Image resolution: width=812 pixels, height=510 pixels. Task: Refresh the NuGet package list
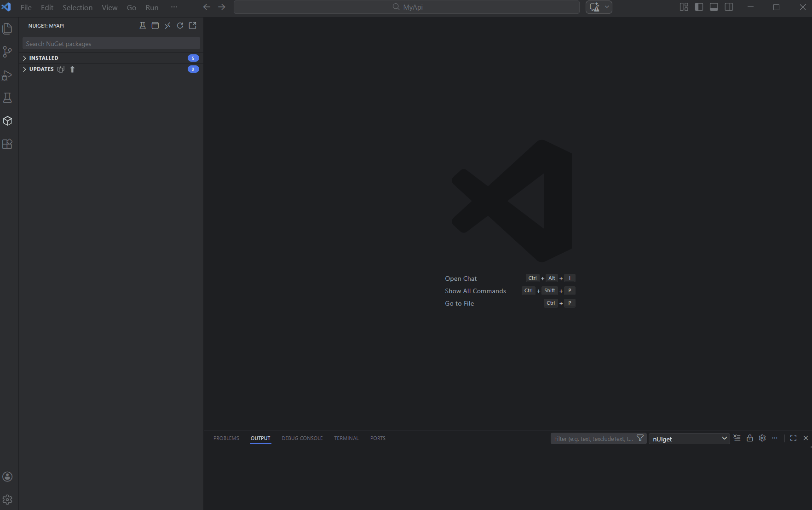180,26
